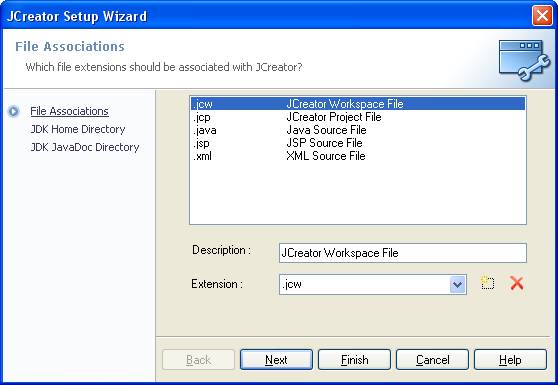Select the .xml XML Source File row
The image size is (558, 385).
click(x=358, y=156)
